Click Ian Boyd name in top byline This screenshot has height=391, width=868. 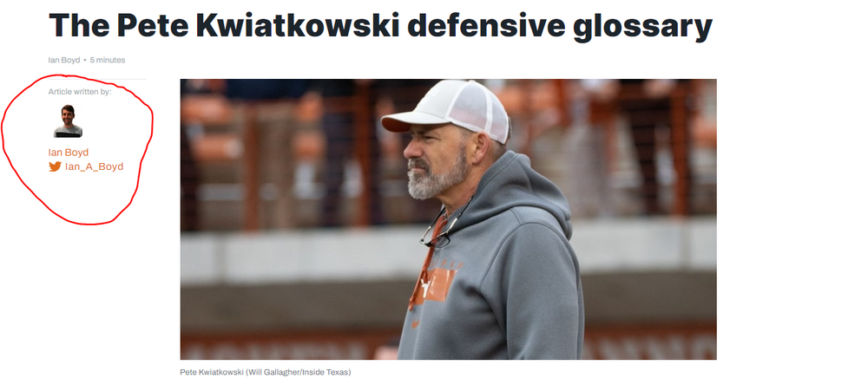64,60
